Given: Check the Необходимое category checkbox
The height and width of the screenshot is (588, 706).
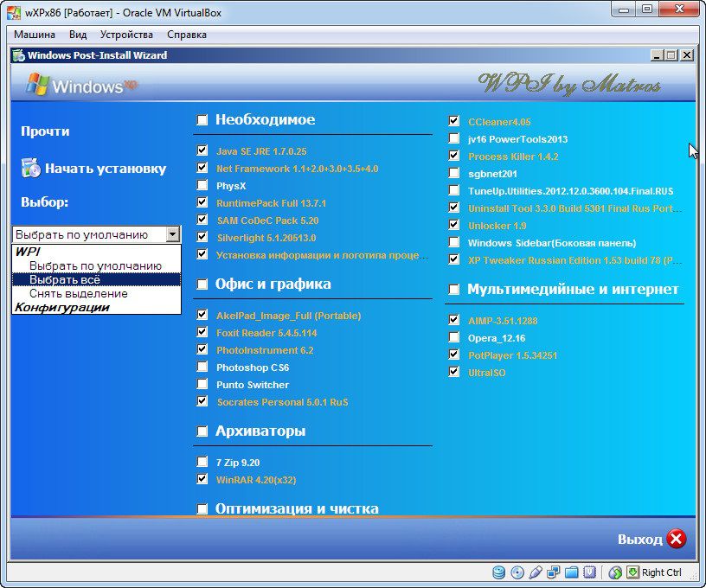Looking at the screenshot, I should (202, 120).
